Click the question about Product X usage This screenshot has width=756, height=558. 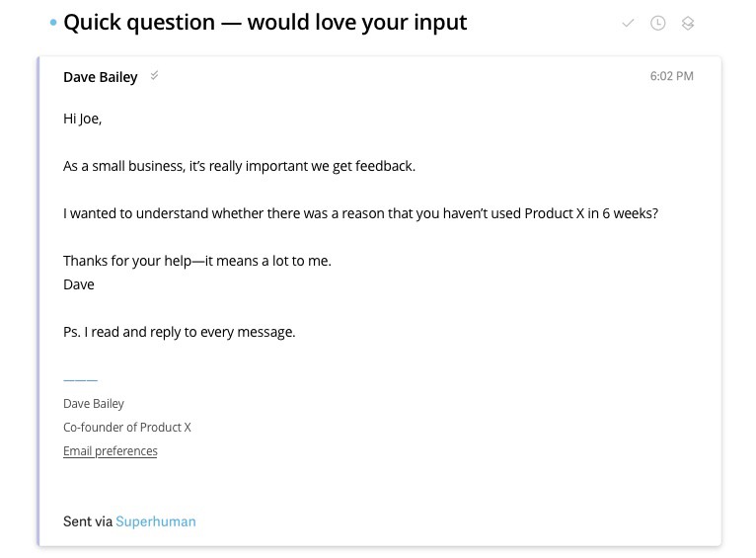tap(360, 213)
